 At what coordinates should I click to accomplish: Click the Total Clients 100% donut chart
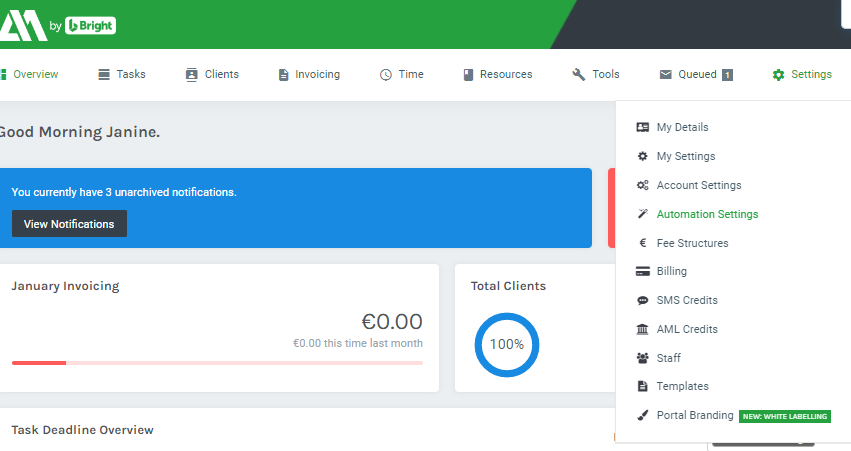point(507,345)
